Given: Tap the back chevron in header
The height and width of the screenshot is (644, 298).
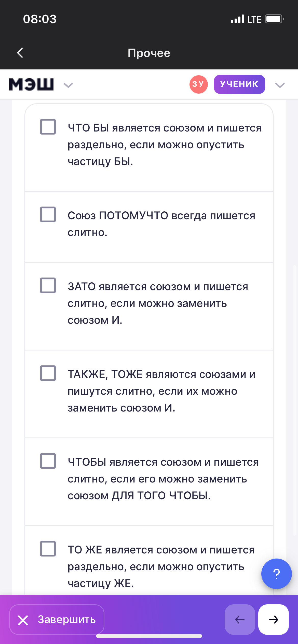Looking at the screenshot, I should coord(20,53).
